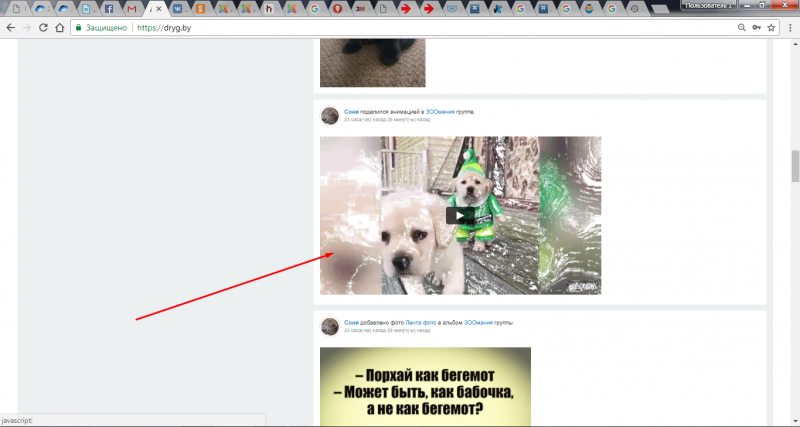Open ЗООмания group link in animation post

point(440,111)
